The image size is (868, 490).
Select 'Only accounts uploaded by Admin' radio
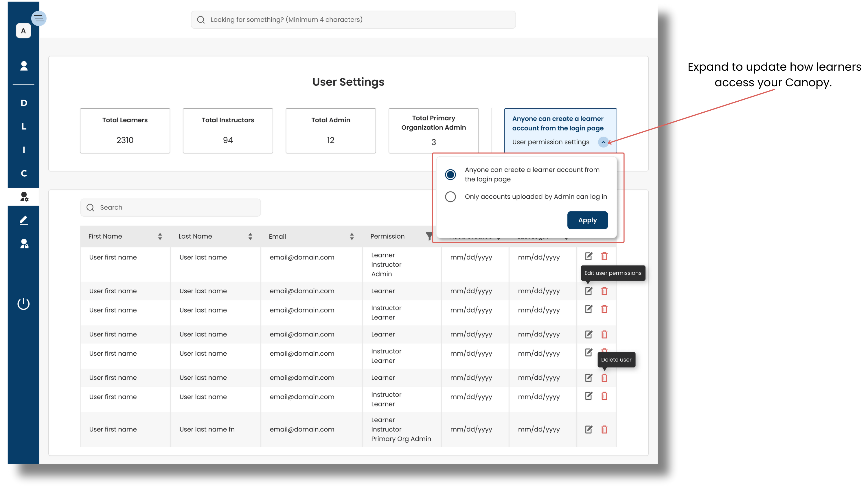coord(450,197)
